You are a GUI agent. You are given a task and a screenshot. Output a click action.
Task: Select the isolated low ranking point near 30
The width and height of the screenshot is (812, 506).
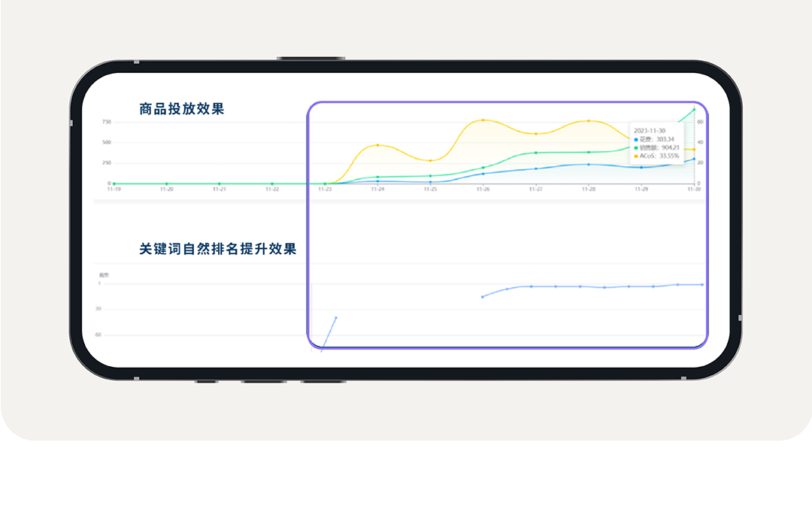336,317
